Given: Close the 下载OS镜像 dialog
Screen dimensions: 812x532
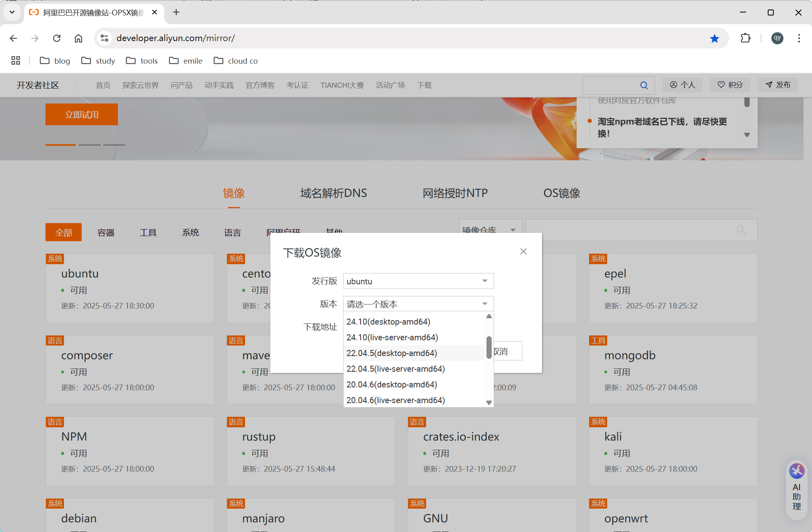Looking at the screenshot, I should pos(523,251).
